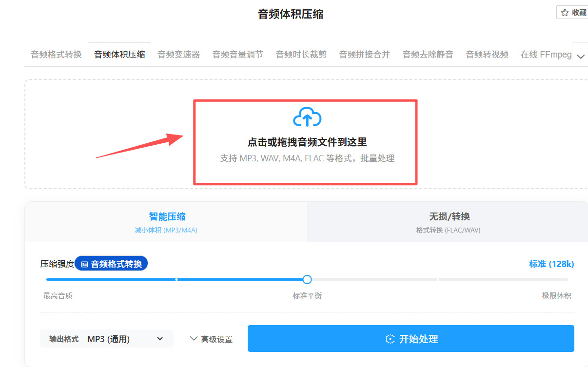Click the list icon in 音频格式转换 badge

tap(85, 264)
